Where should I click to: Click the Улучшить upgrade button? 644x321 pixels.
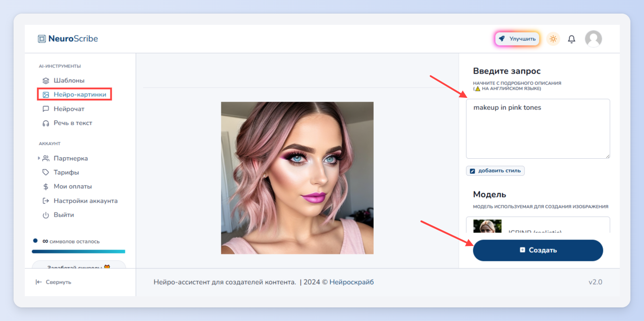[517, 39]
